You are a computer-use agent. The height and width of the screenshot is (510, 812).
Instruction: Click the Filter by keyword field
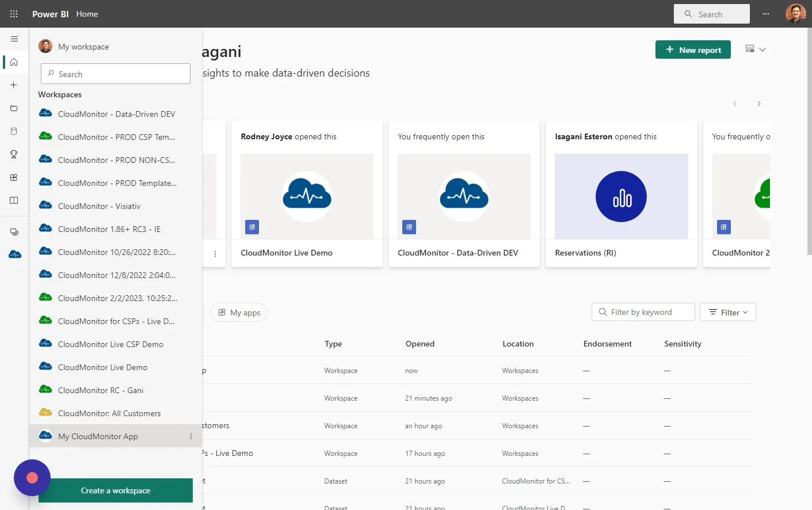(643, 312)
